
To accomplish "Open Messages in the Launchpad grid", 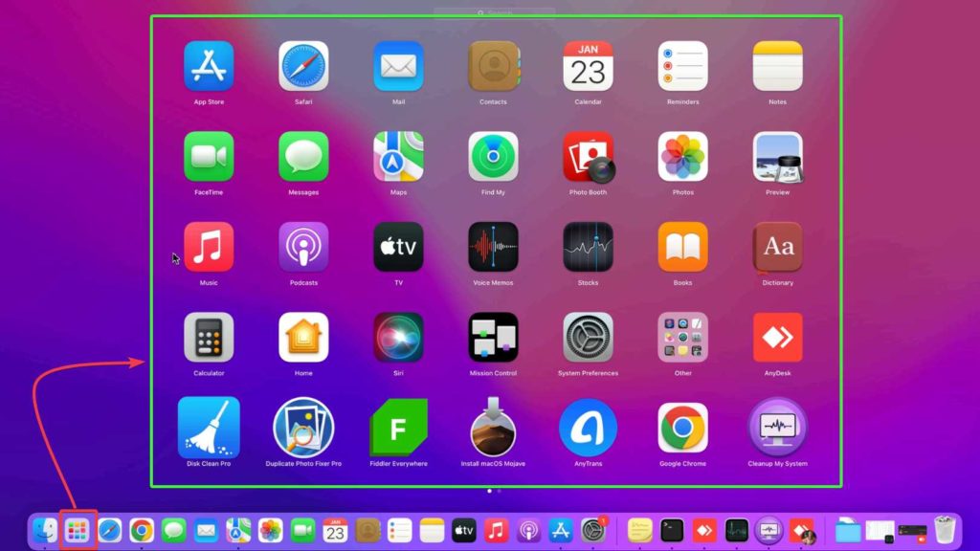I will tap(303, 157).
